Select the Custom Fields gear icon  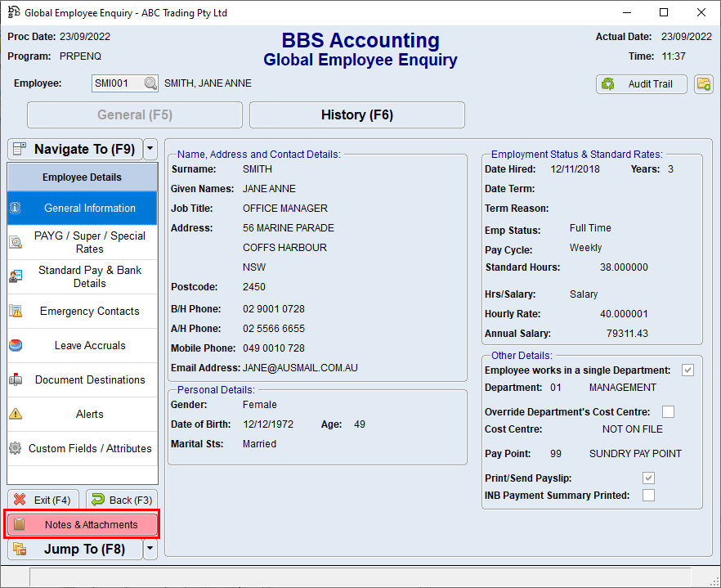pyautogui.click(x=16, y=448)
